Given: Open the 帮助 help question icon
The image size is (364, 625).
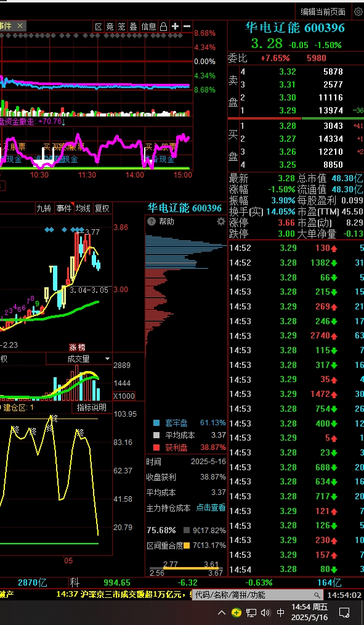Looking at the screenshot, I should [152, 222].
